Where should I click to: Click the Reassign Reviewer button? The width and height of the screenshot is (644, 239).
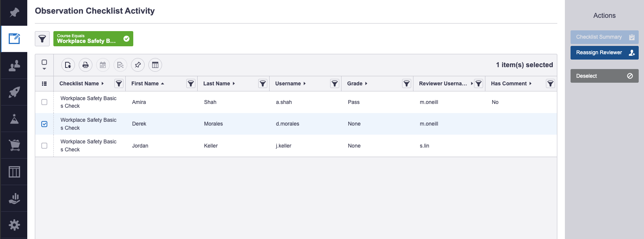pos(604,53)
